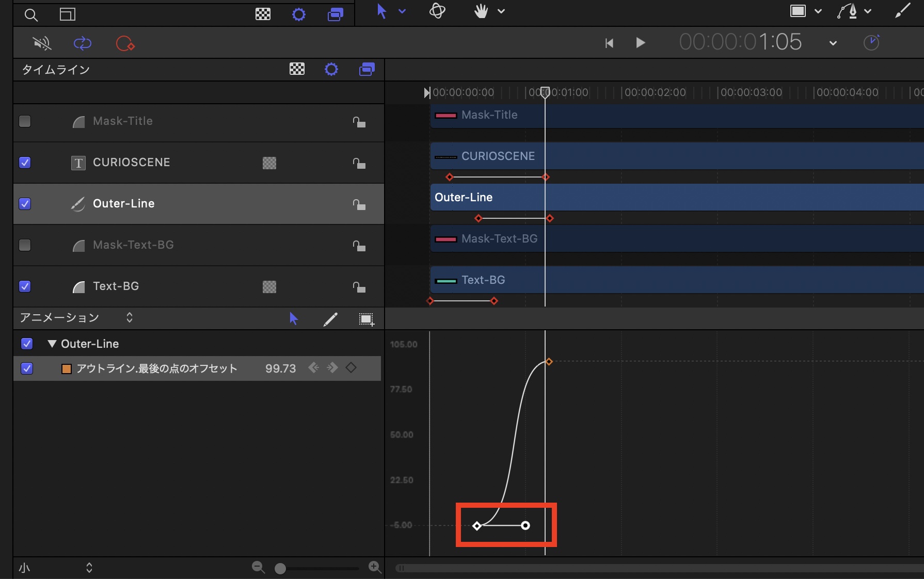
Task: Select the sketch pencil tool in animation bar
Action: point(330,319)
